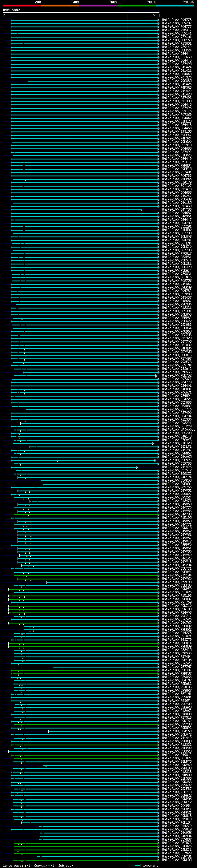Viewport: 197px width, 868px height.
Task: Click the cyan ~100% identity legend bar
Action: click(175, 6)
